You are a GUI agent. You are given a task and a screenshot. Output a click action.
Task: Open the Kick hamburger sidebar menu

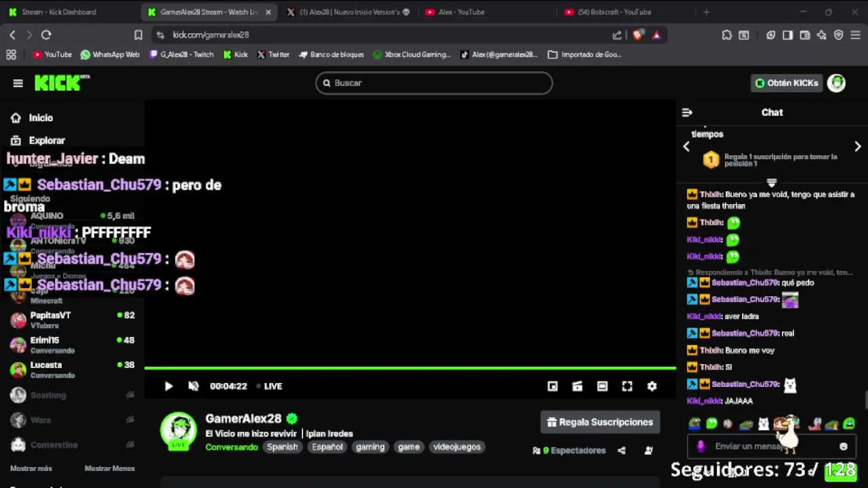18,83
